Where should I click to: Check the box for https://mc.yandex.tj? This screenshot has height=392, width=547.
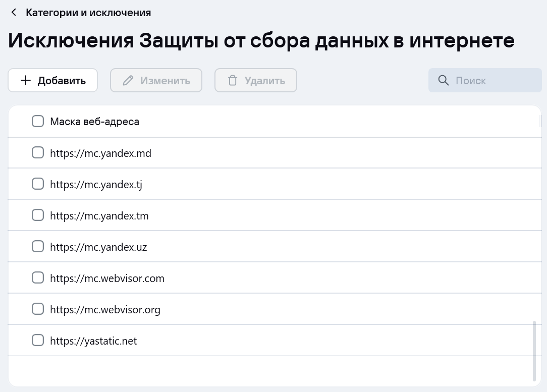click(x=38, y=184)
